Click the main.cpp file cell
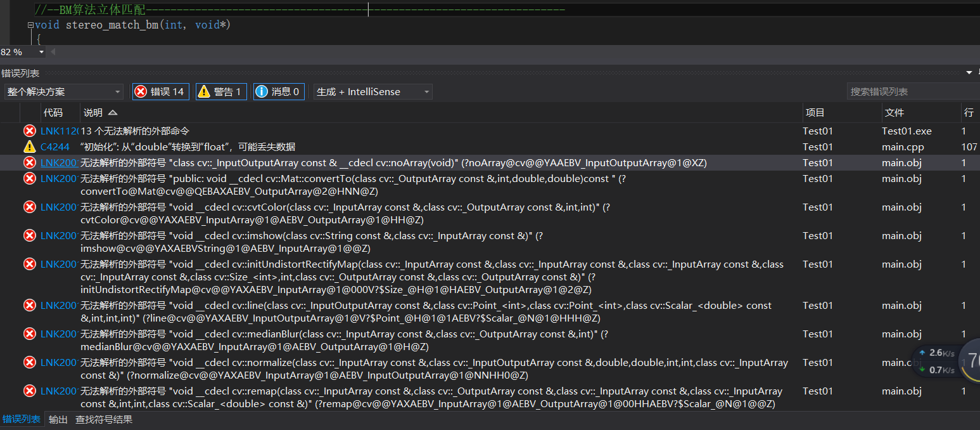Viewport: 980px width, 430px height. (903, 147)
